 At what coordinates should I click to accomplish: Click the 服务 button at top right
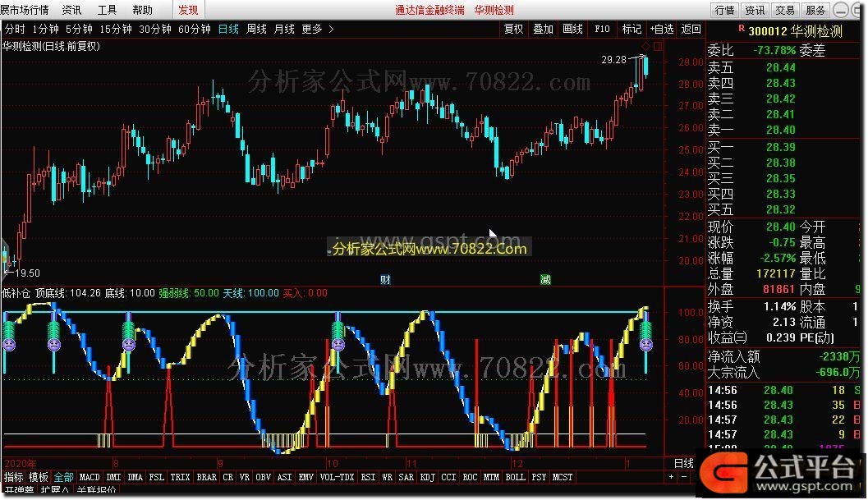click(815, 10)
